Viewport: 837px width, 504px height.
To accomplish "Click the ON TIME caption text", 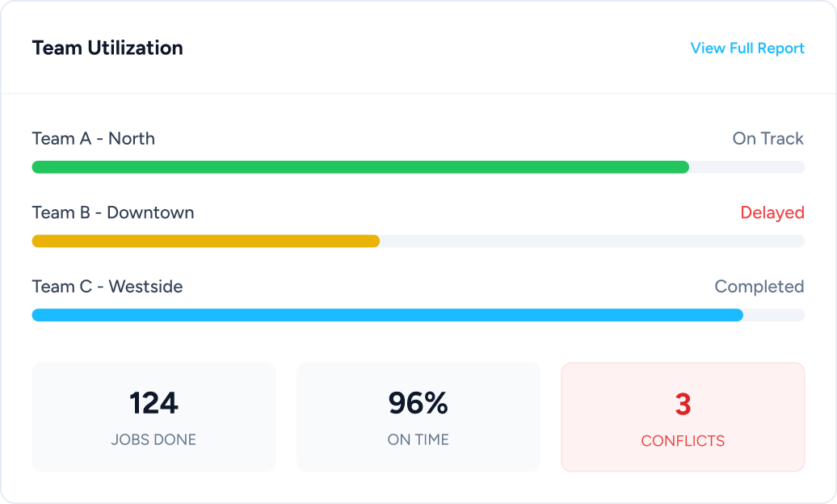I will [x=418, y=440].
